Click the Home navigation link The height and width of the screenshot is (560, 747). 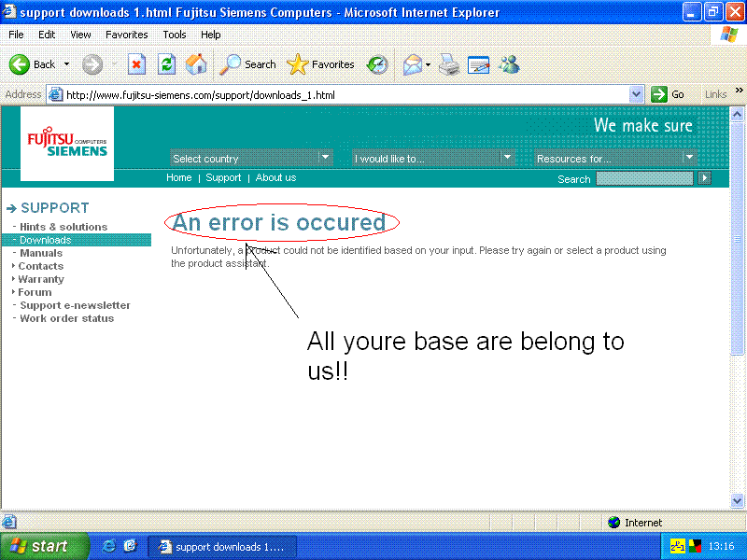[179, 177]
